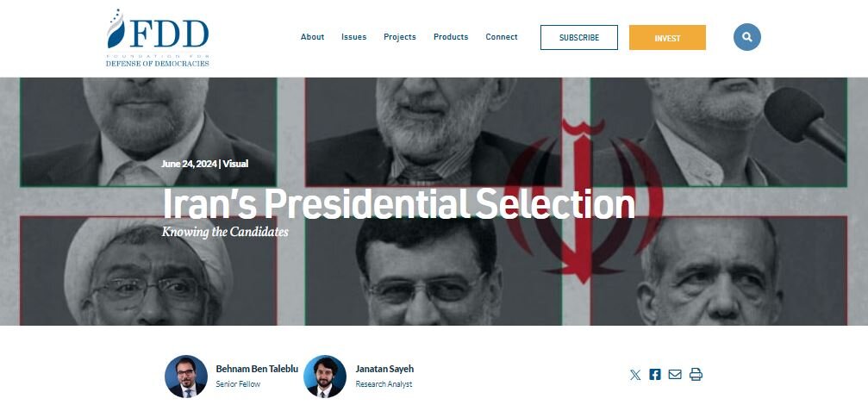Open the search magnifier icon
Image resolution: width=868 pixels, height=411 pixels.
coord(746,37)
